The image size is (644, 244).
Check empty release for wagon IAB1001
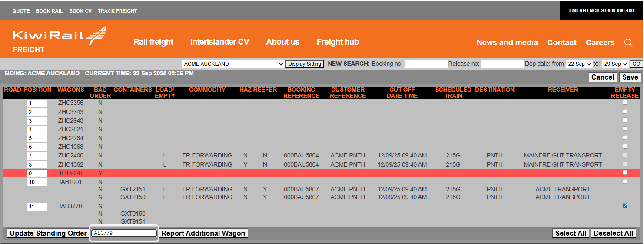pos(625,181)
